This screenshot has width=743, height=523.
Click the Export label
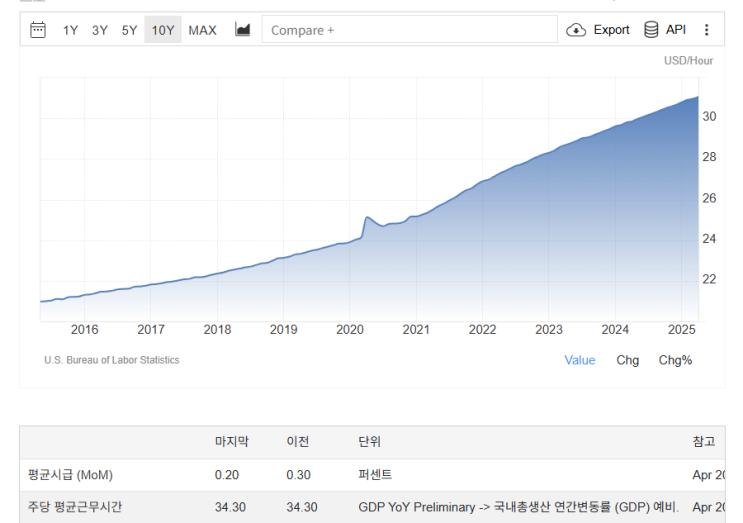point(611,30)
